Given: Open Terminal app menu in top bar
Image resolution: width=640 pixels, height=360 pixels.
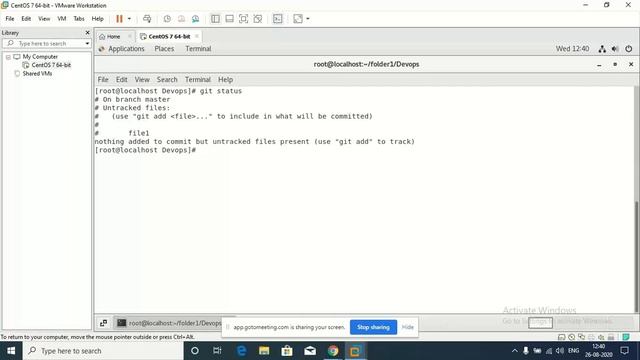Looking at the screenshot, I should (198, 49).
